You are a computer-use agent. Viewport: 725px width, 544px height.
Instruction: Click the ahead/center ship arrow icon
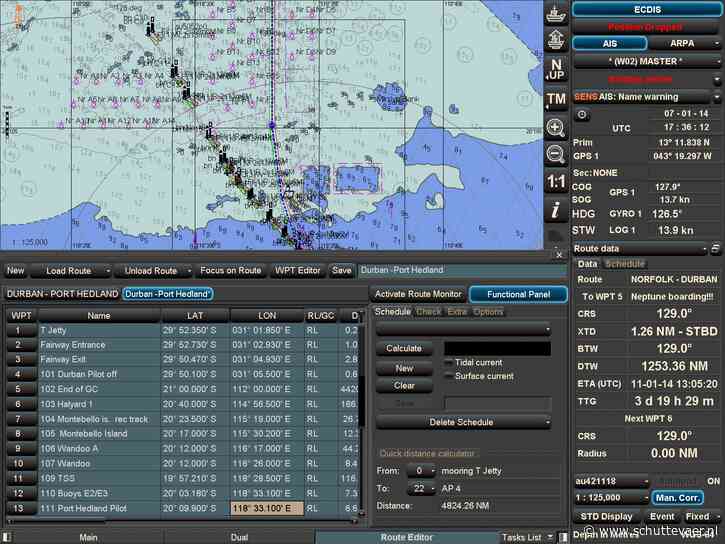tap(556, 41)
